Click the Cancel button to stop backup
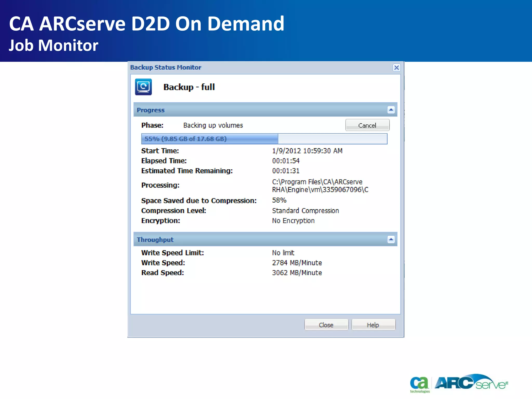 click(367, 125)
